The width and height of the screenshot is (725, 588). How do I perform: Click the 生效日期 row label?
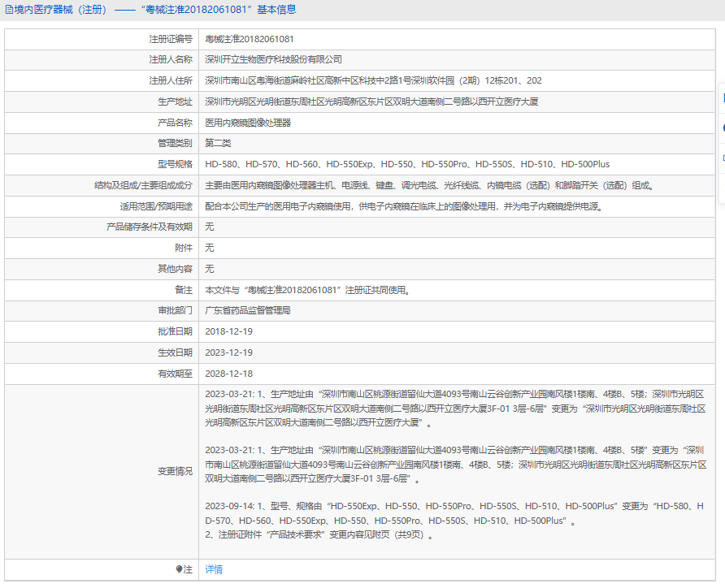pyautogui.click(x=176, y=352)
